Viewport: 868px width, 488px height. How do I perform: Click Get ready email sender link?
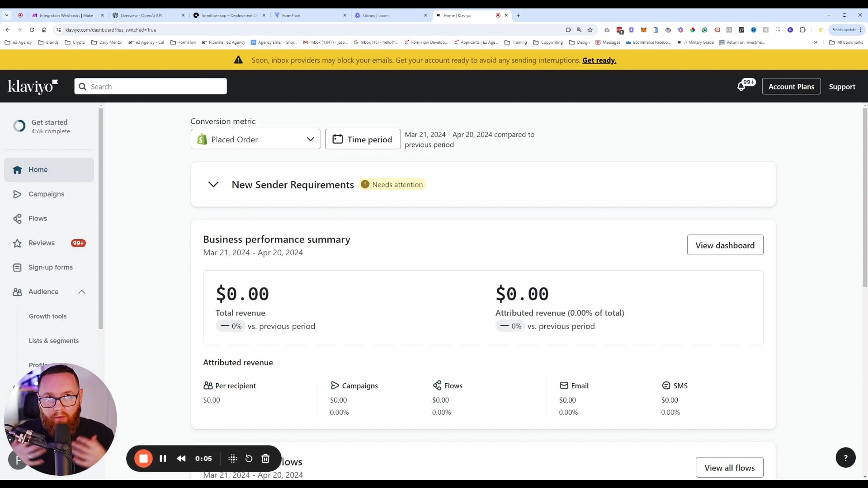click(x=599, y=60)
